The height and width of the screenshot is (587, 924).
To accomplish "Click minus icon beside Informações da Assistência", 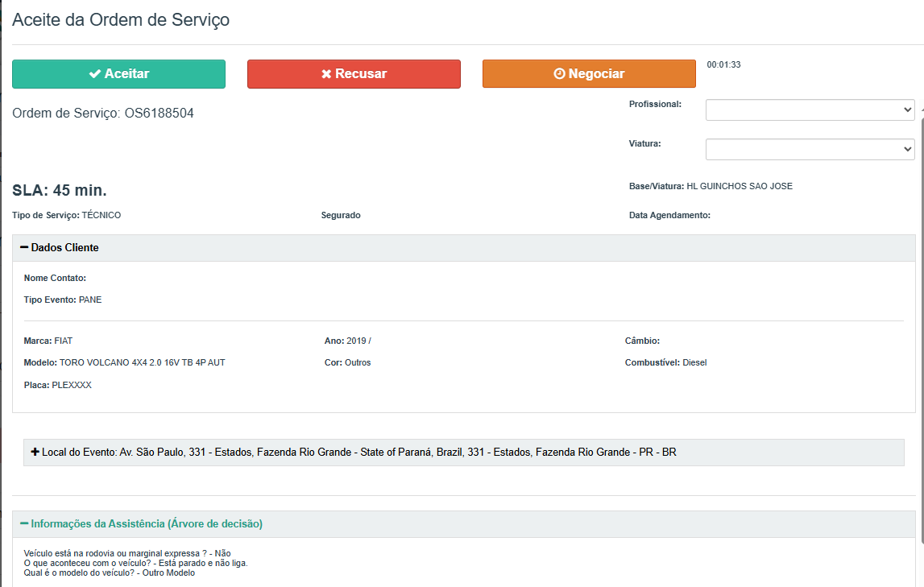I will pyautogui.click(x=24, y=524).
